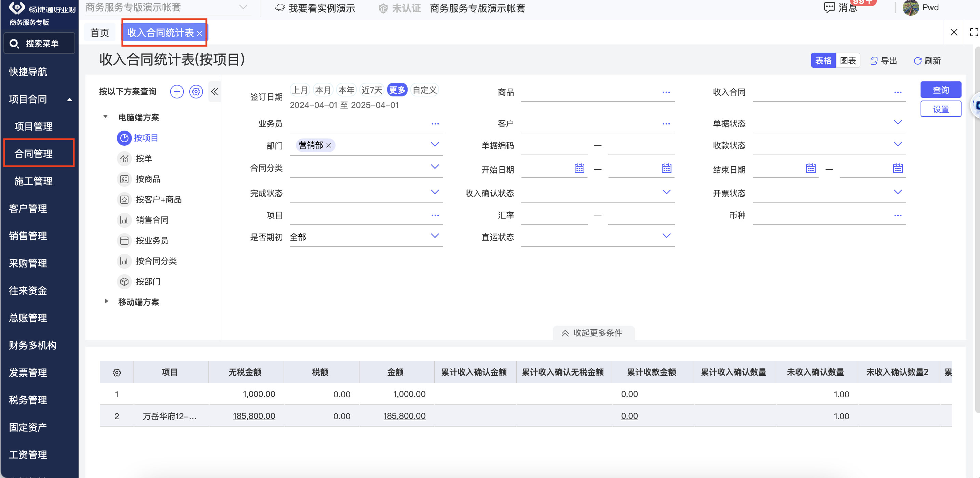Click the Pwd user avatar

pos(910,8)
